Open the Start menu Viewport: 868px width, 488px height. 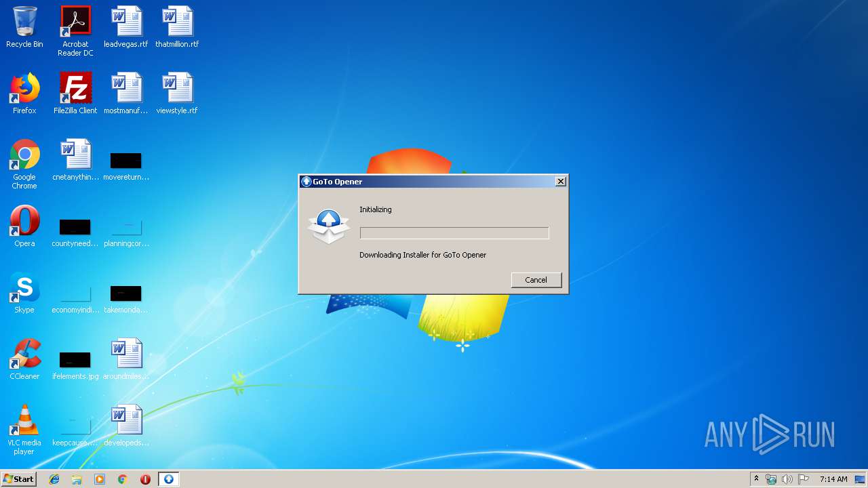pyautogui.click(x=18, y=479)
